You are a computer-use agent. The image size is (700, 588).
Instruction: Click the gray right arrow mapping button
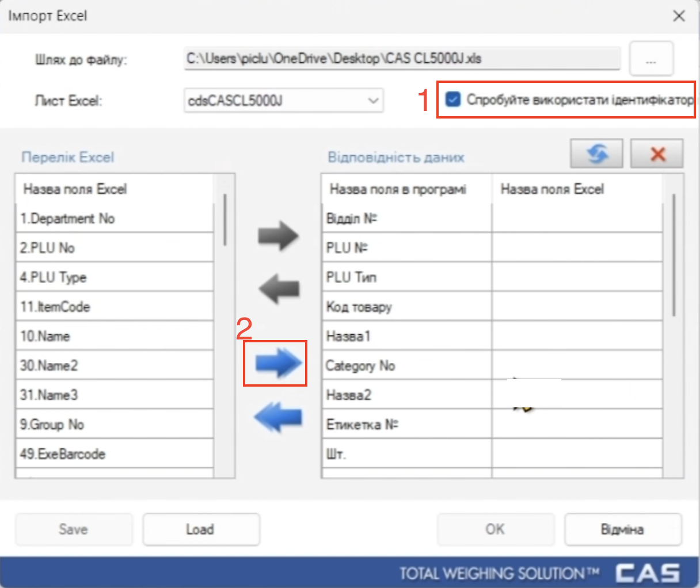pos(278,235)
